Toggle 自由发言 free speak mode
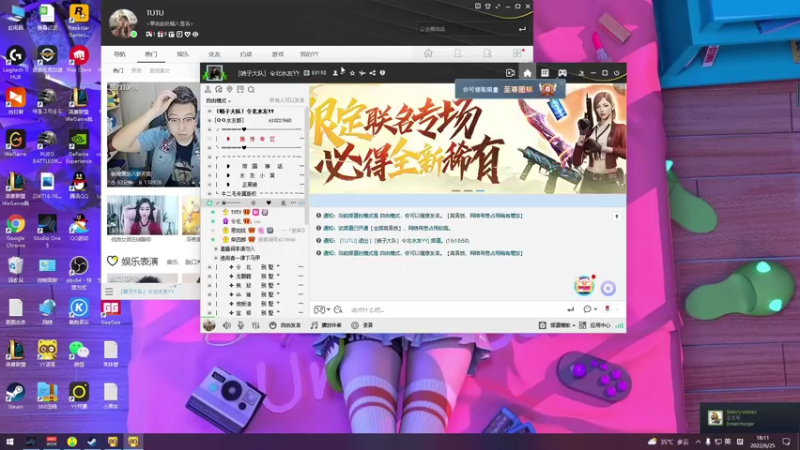This screenshot has width=800, height=450. pos(285,325)
